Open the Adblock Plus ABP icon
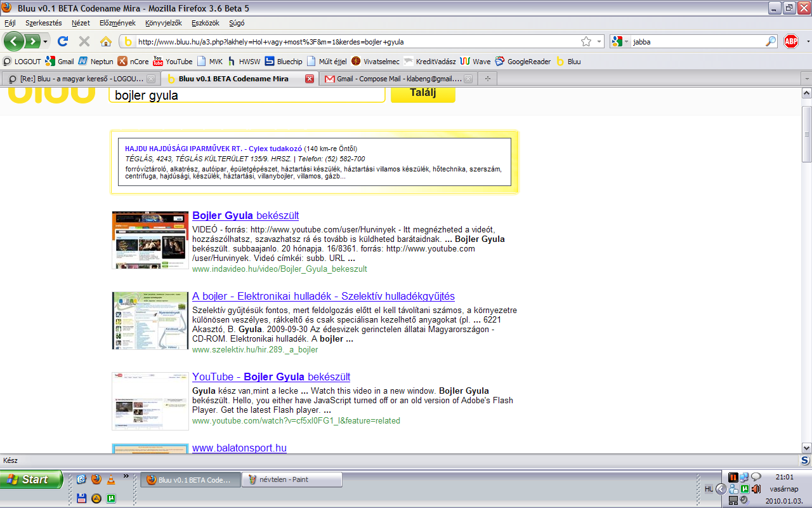This screenshot has height=508, width=812. pos(790,41)
